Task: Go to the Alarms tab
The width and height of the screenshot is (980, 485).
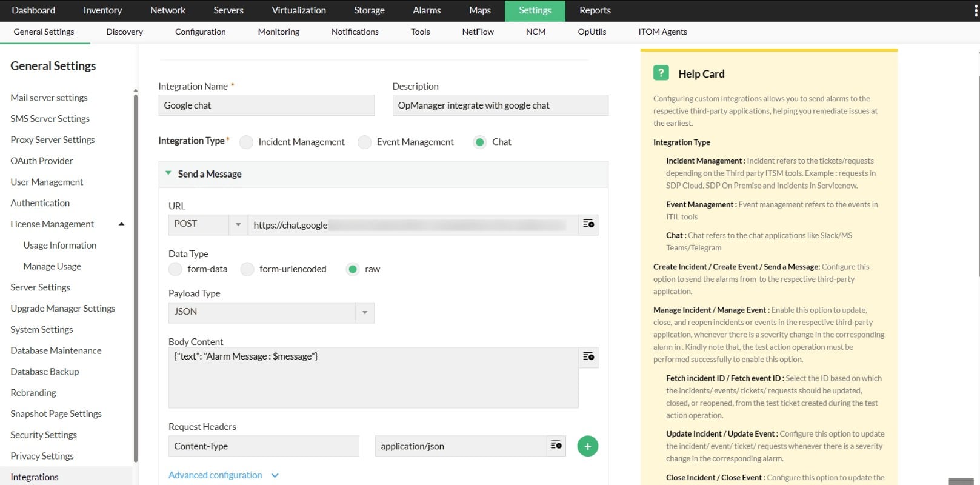Action: [427, 10]
